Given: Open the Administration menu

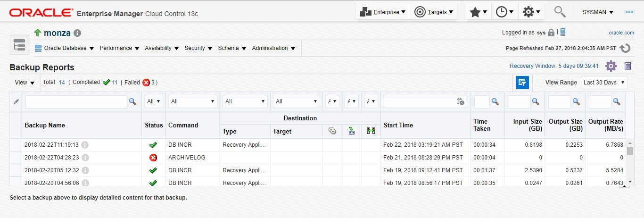Looking at the screenshot, I should [x=273, y=48].
